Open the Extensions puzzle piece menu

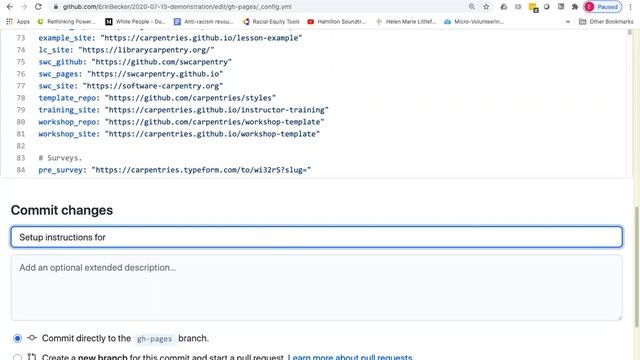click(x=575, y=7)
